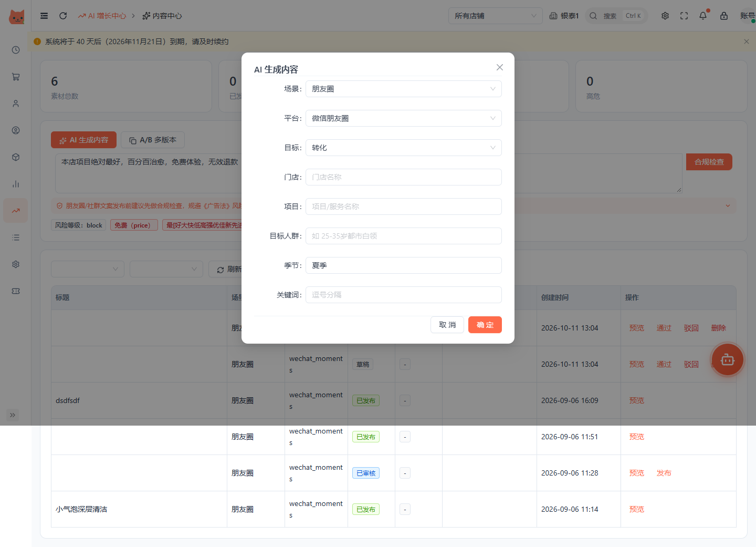Expand the compliance warning chevron
Viewport: 756px width, 547px height.
coord(728,205)
